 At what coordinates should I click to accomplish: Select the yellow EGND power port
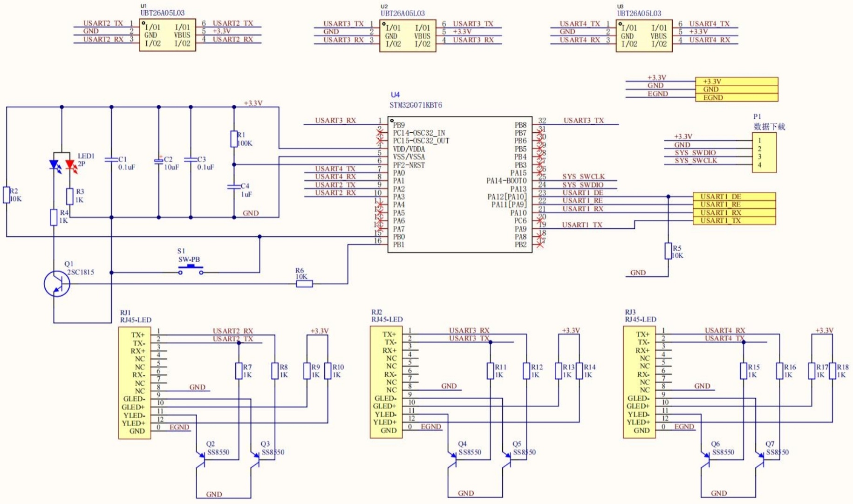point(736,97)
